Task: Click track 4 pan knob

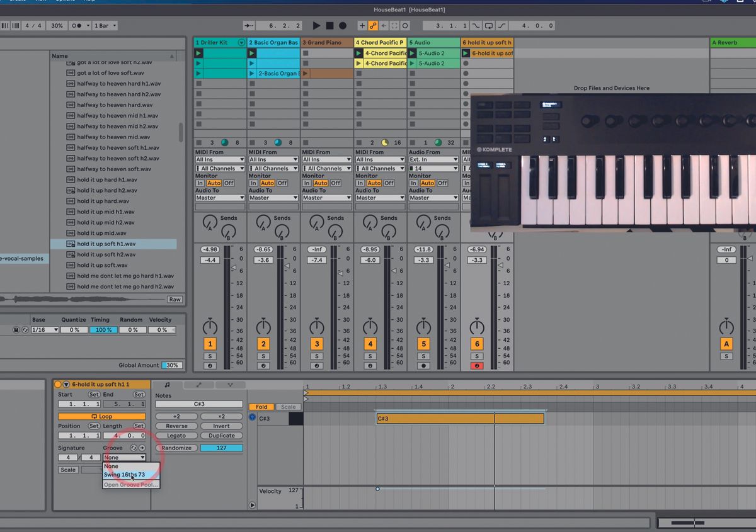Action: 370,327
